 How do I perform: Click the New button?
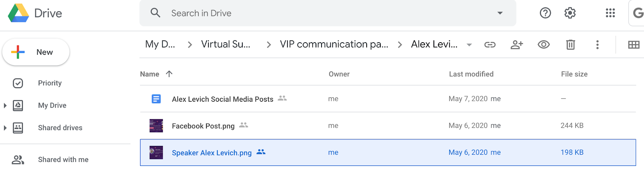tap(36, 52)
